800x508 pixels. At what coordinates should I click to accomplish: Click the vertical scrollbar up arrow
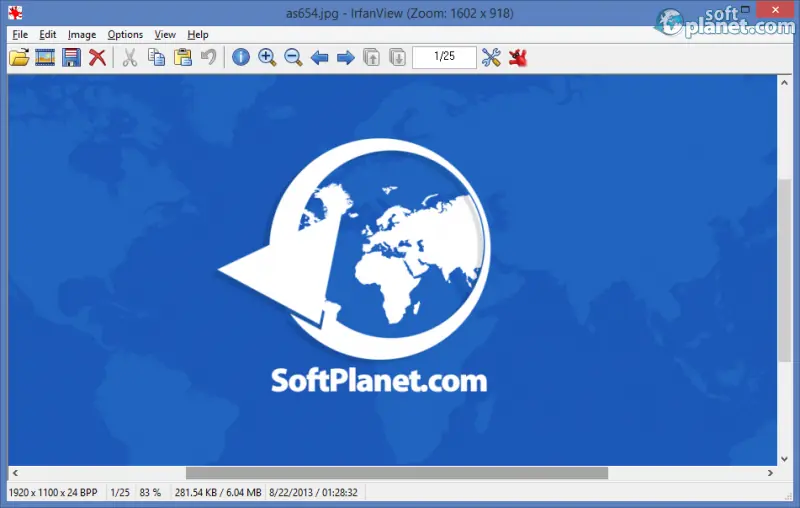point(784,82)
